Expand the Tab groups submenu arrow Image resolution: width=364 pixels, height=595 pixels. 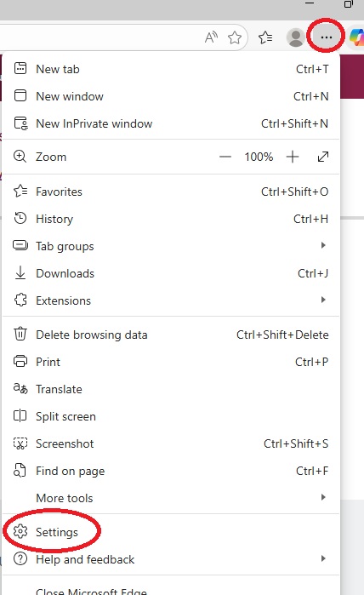pyautogui.click(x=323, y=245)
